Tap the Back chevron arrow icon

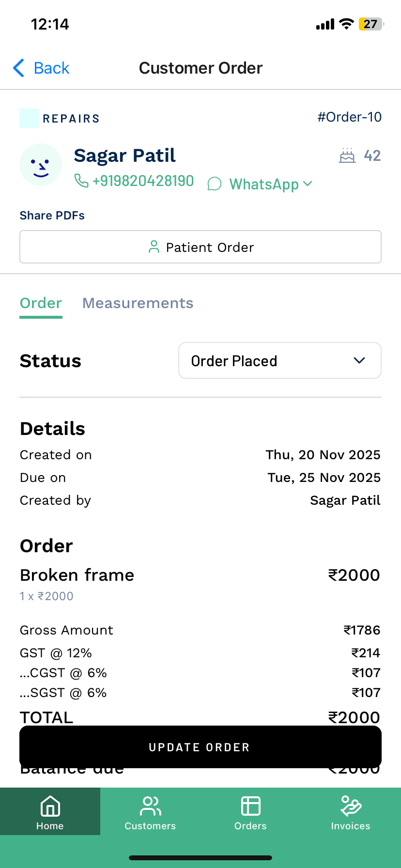click(x=19, y=68)
